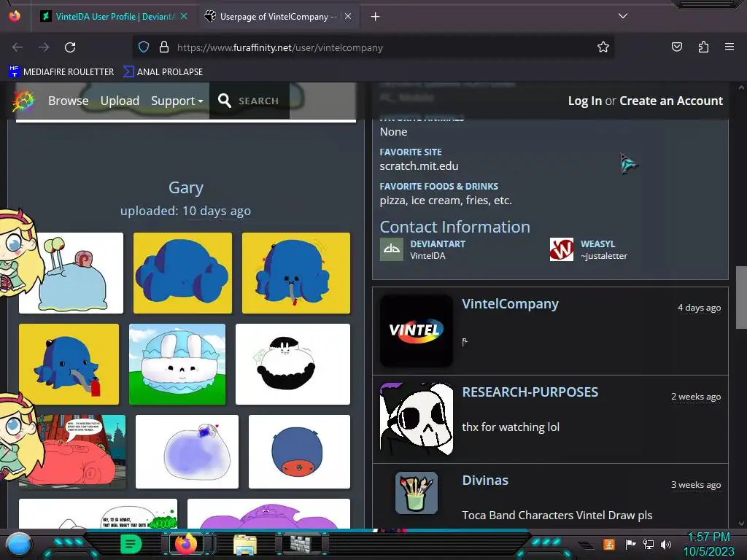
Task: Close the VintelCompany userpage tab
Action: coord(348,16)
